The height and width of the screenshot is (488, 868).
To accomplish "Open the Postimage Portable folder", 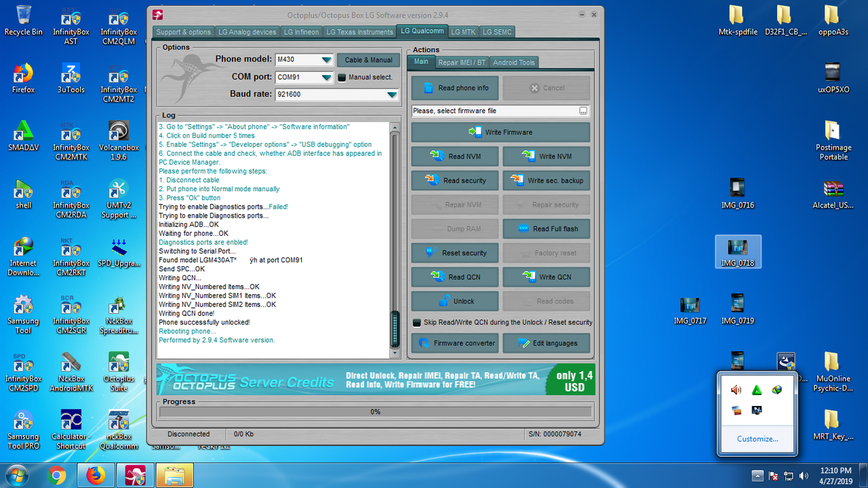I will tap(832, 140).
